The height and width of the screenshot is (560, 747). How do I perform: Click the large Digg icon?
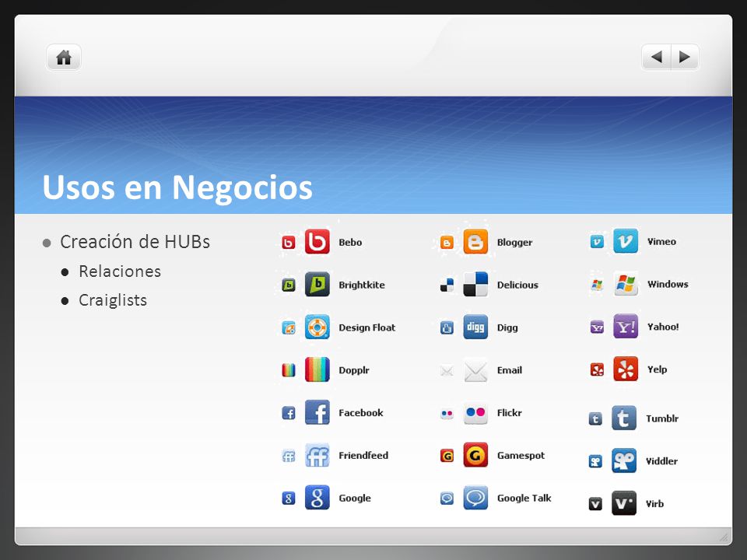click(x=475, y=327)
